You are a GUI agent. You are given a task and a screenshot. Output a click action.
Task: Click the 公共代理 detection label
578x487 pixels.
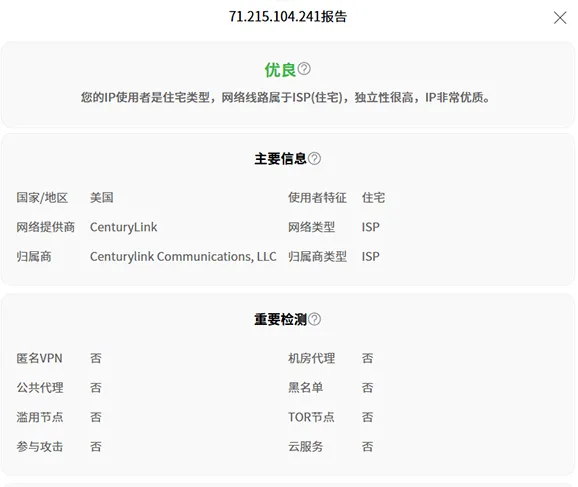pyautogui.click(x=40, y=387)
